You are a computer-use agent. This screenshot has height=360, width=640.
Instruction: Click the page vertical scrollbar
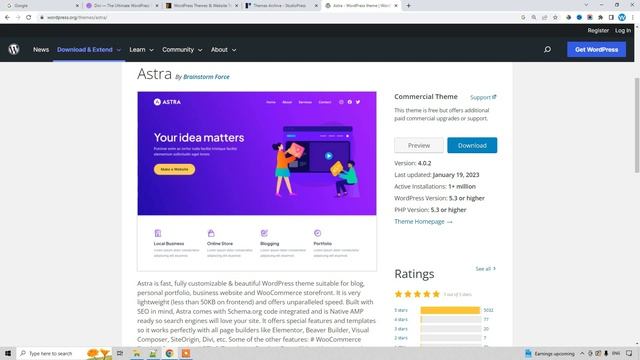click(636, 126)
